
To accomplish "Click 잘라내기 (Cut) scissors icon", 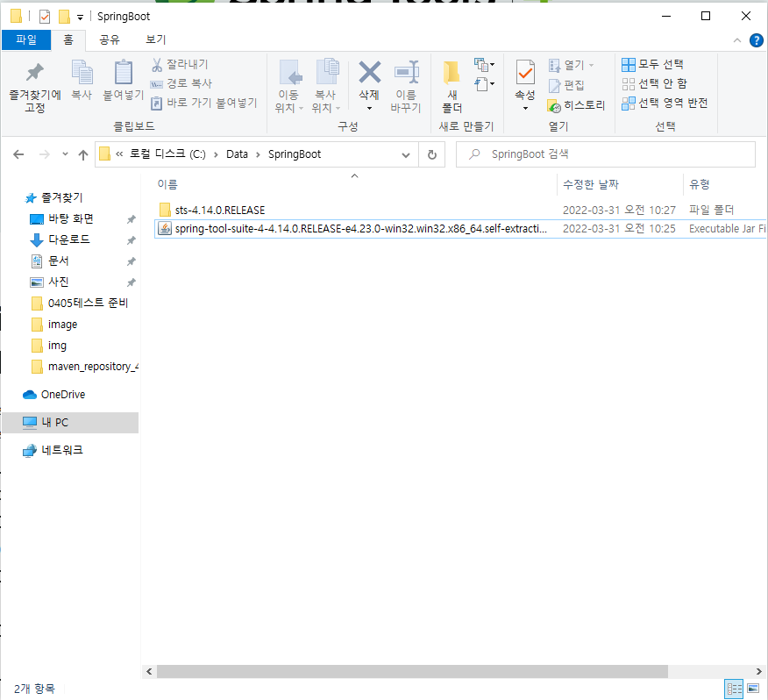I will 157,64.
